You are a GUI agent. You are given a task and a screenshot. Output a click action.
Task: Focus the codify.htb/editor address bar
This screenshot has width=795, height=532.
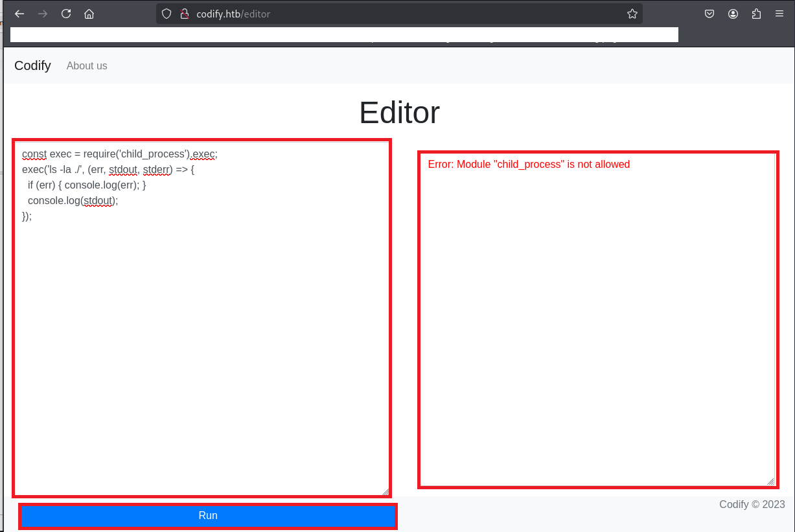pyautogui.click(x=389, y=14)
